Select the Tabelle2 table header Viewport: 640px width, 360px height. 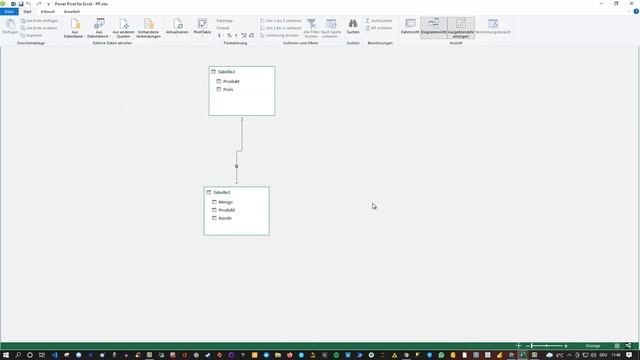(242, 71)
